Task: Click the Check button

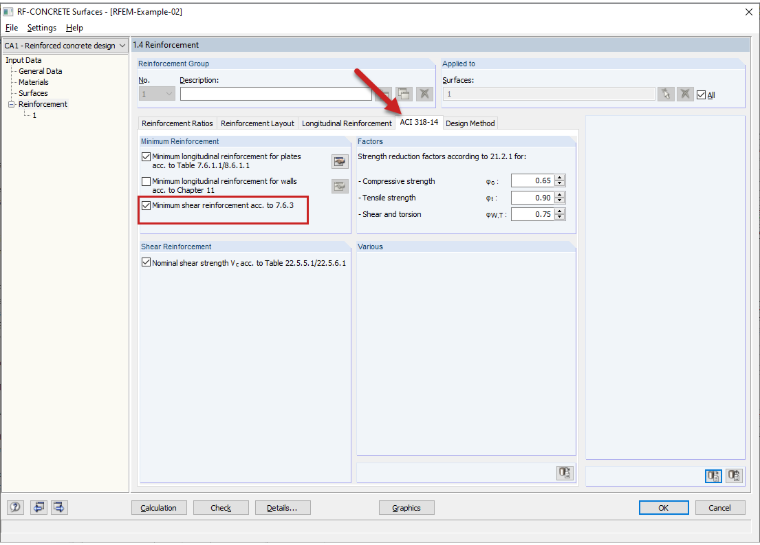Action: tap(221, 508)
